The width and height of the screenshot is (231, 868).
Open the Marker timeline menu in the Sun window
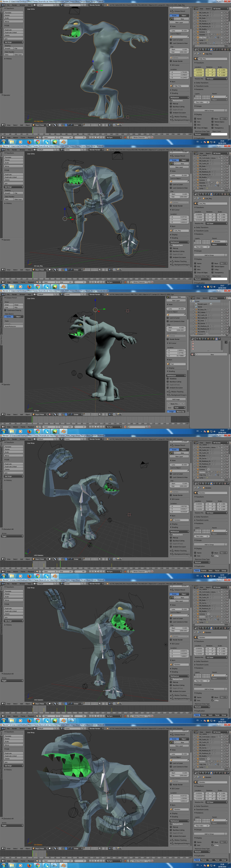[16, 427]
